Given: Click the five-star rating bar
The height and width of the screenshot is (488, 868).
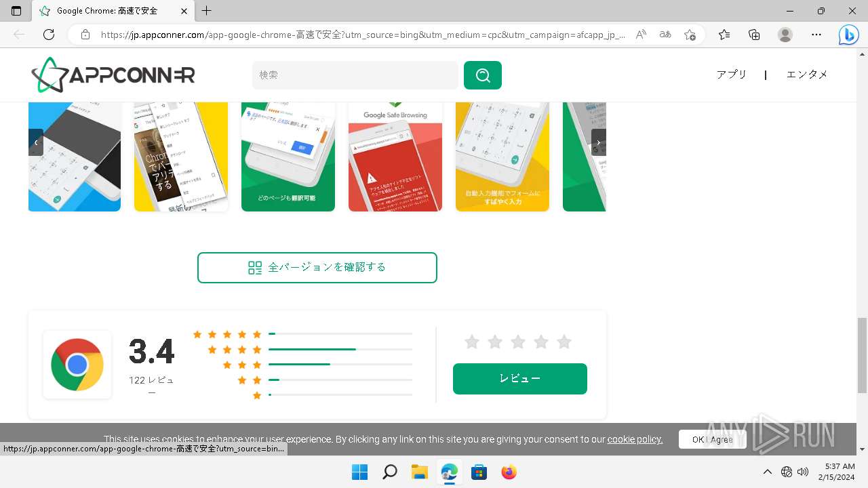Looking at the screenshot, I should click(x=340, y=334).
